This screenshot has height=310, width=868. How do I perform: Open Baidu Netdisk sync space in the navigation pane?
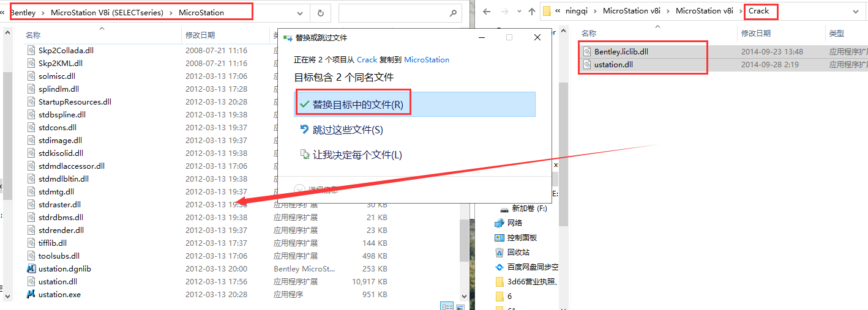(527, 267)
